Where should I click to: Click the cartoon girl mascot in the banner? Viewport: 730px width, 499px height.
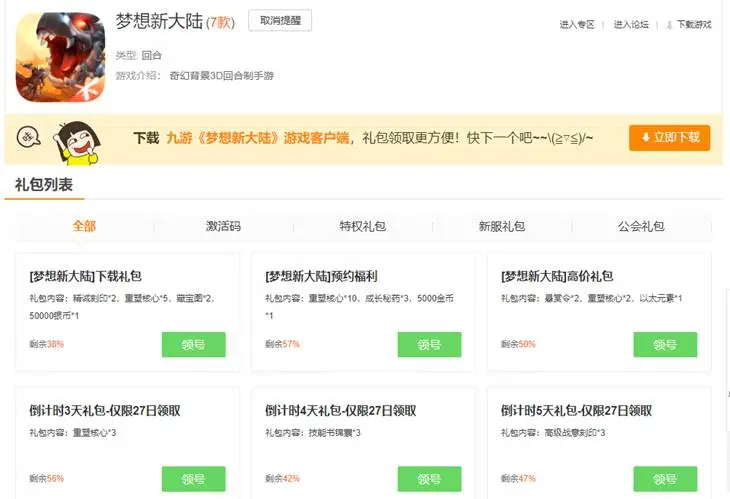[x=78, y=142]
